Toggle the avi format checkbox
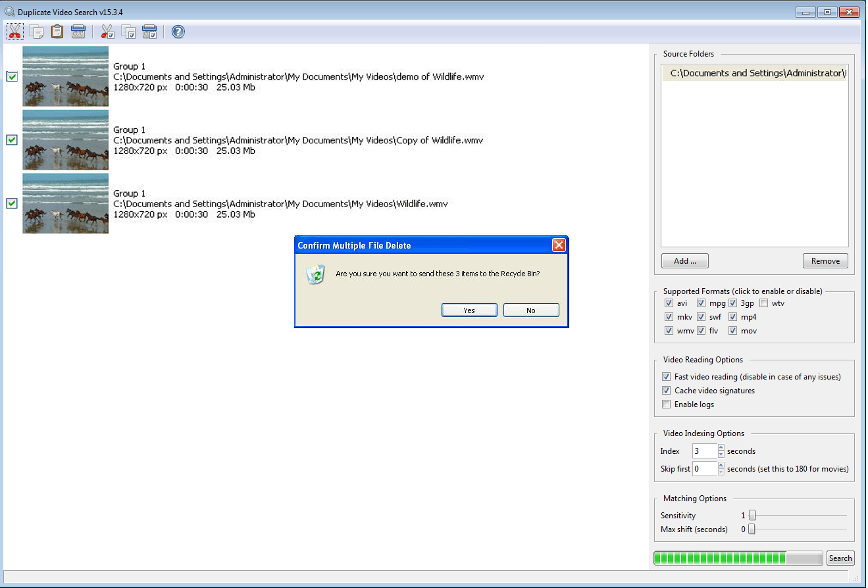868x588 pixels. [x=669, y=303]
